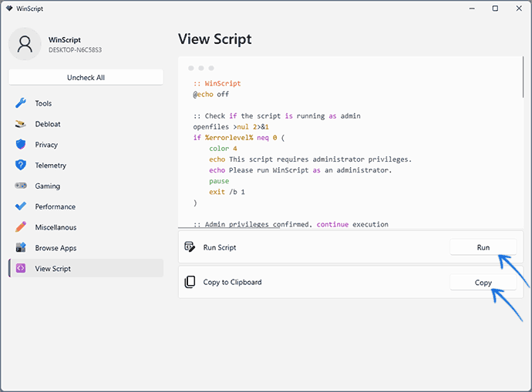532x392 pixels.
Task: Click the 'View Script' page heading
Action: click(x=215, y=39)
